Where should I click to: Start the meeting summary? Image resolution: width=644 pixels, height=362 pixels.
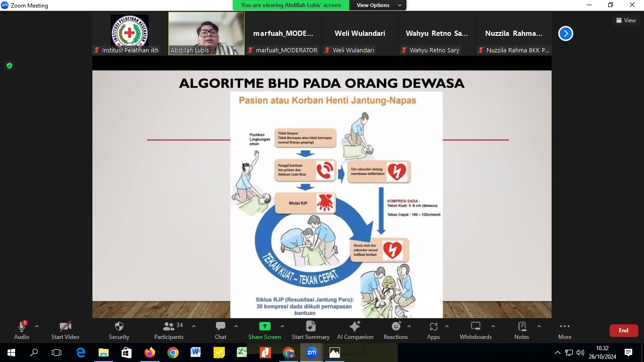coord(310,330)
